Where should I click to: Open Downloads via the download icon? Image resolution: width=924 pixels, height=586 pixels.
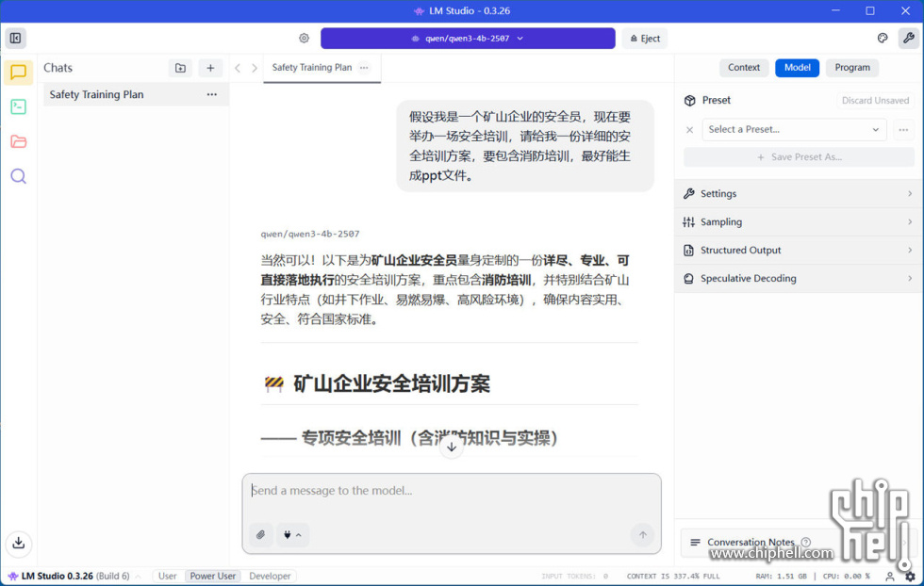tap(18, 543)
